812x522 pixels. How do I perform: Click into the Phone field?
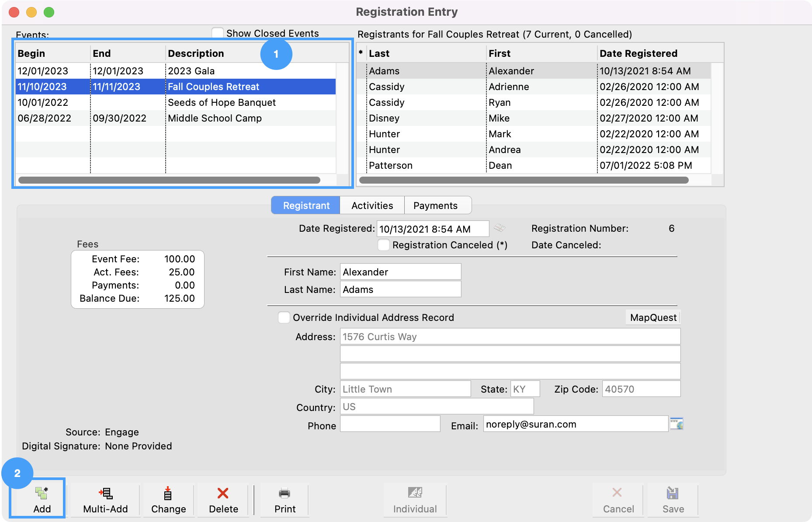click(x=390, y=424)
